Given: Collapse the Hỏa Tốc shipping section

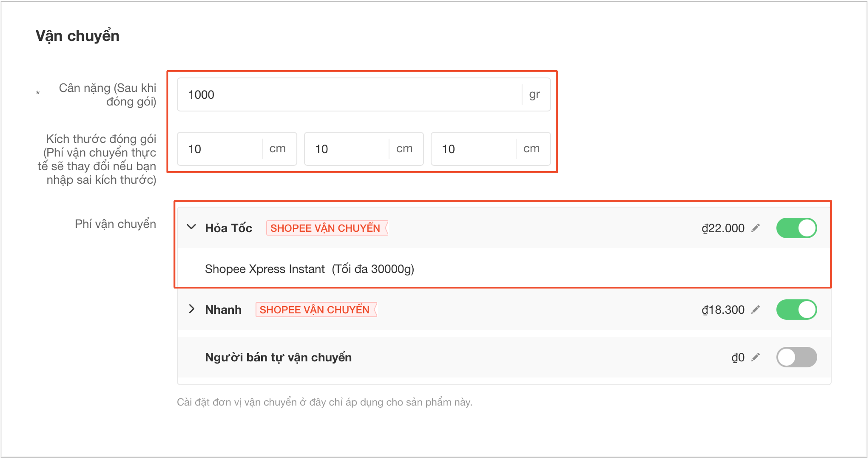Looking at the screenshot, I should pyautogui.click(x=191, y=227).
